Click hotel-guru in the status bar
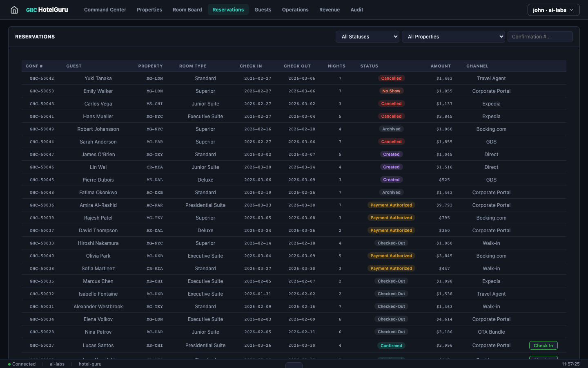 point(90,364)
